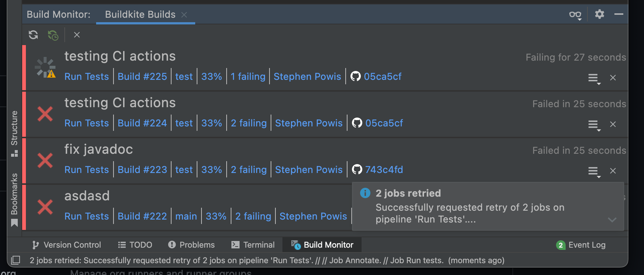
Task: Expand the '2 jobs retried' notification
Action: click(x=612, y=220)
